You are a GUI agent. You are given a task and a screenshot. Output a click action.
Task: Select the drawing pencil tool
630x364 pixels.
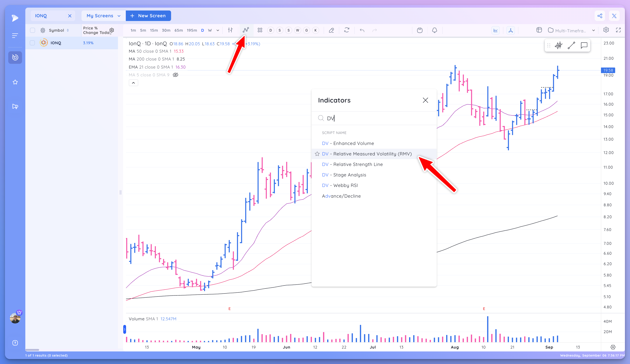331,30
